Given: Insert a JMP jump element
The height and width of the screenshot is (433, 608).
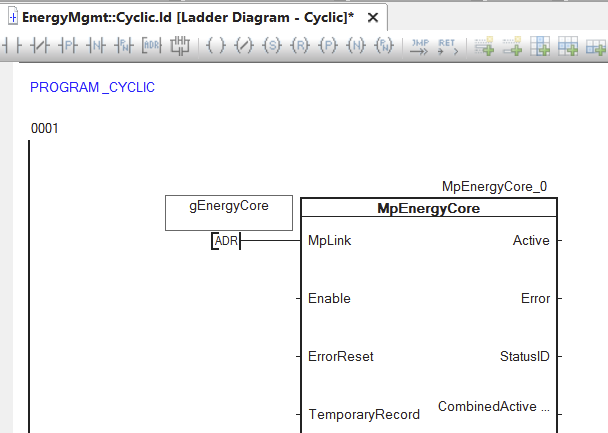Looking at the screenshot, I should pos(420,47).
